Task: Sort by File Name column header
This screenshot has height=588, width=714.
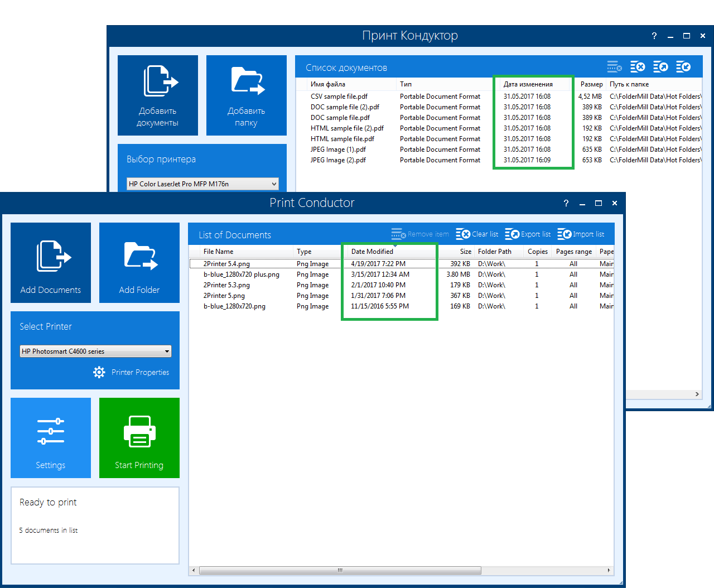Action: click(x=219, y=252)
